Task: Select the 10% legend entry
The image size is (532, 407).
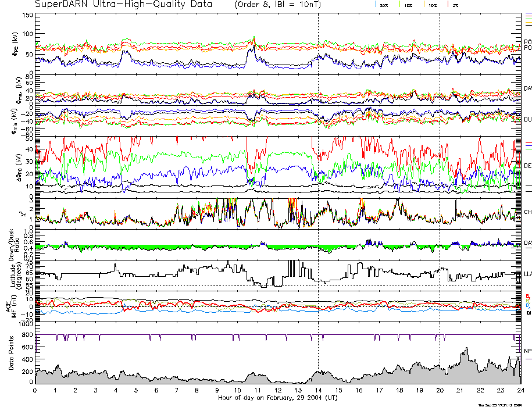Action: click(432, 5)
